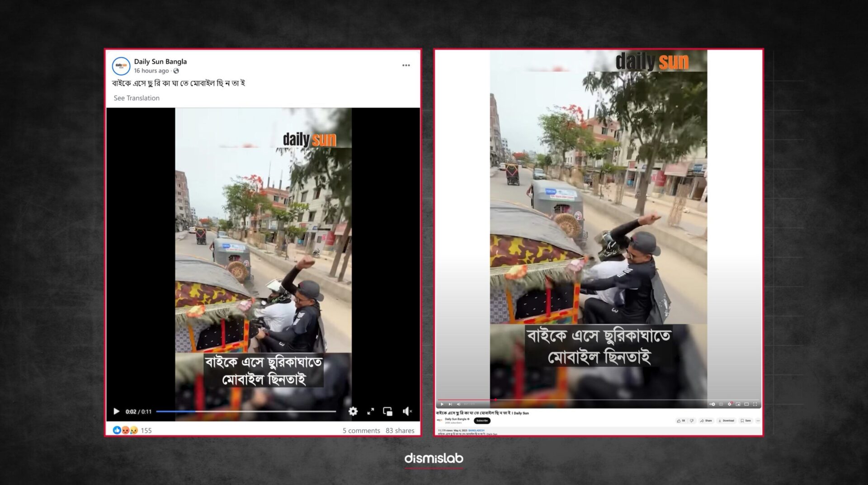Screen dimensions: 868x485
Task: Click the Daily Sun Bangla page name
Action: click(160, 61)
